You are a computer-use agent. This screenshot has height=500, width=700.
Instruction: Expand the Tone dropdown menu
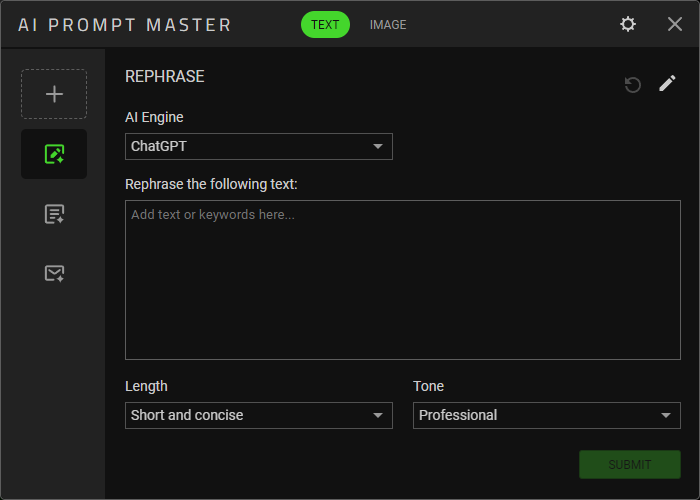546,415
